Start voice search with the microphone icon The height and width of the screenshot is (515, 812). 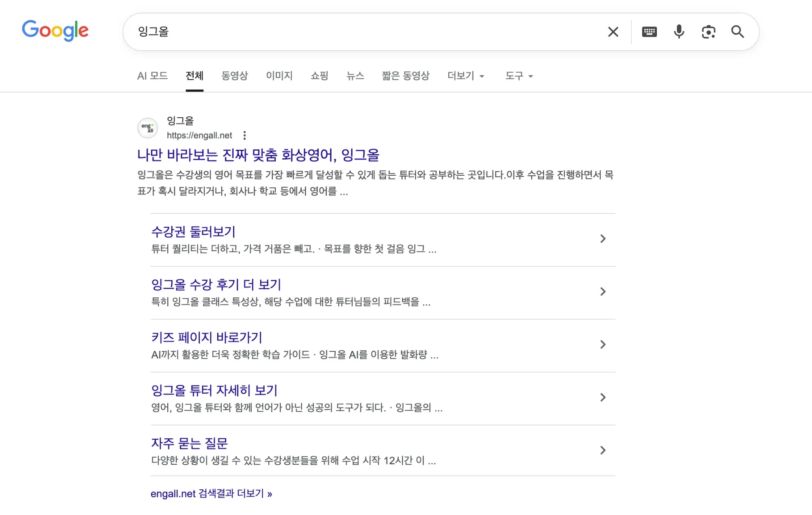point(679,32)
